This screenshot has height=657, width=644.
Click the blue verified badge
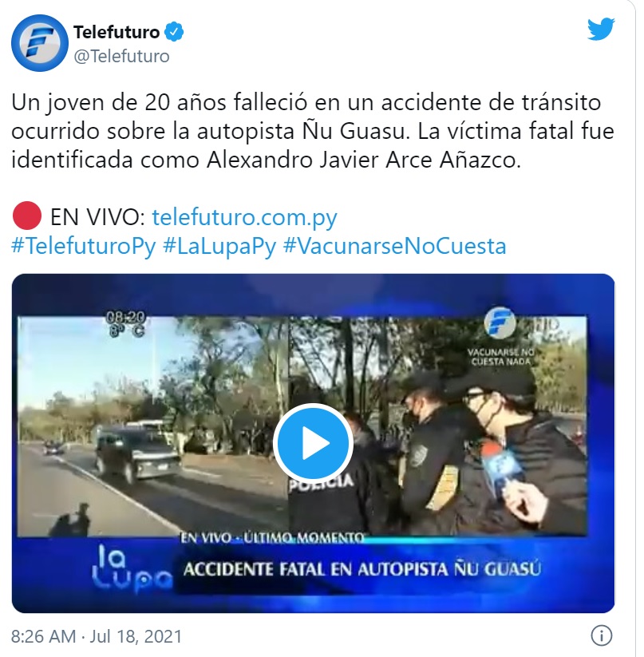point(174,32)
